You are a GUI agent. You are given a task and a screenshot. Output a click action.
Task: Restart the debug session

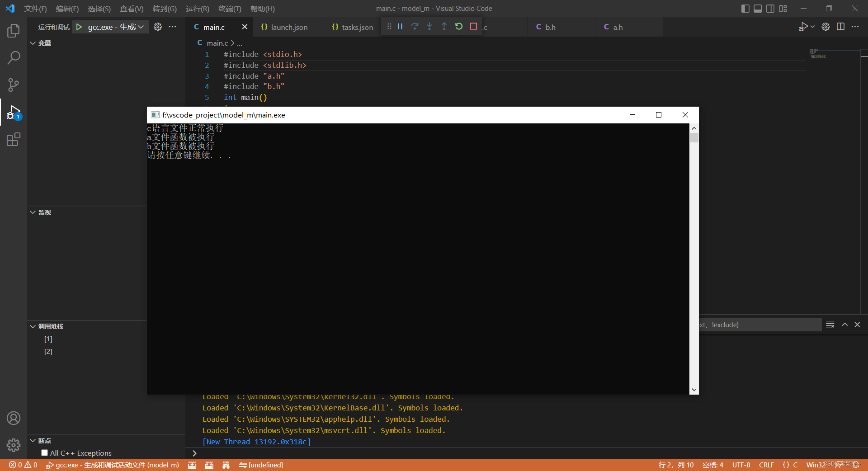459,26
